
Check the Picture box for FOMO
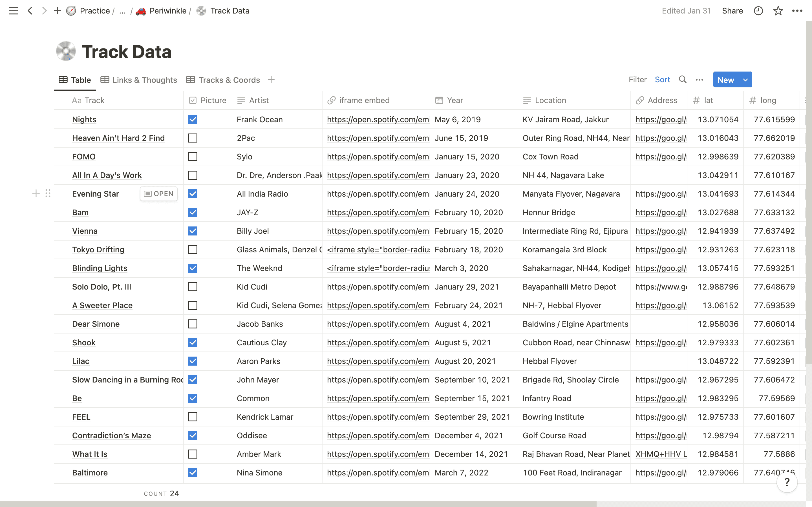click(193, 157)
